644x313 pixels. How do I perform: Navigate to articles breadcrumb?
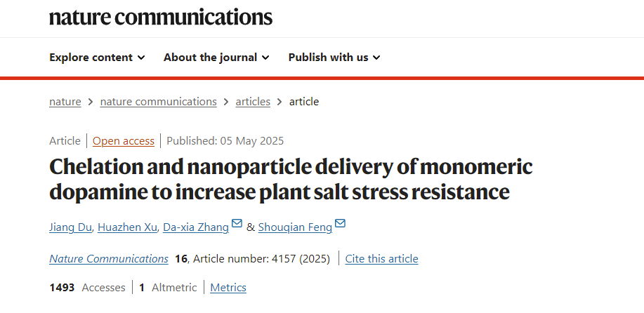pyautogui.click(x=253, y=102)
